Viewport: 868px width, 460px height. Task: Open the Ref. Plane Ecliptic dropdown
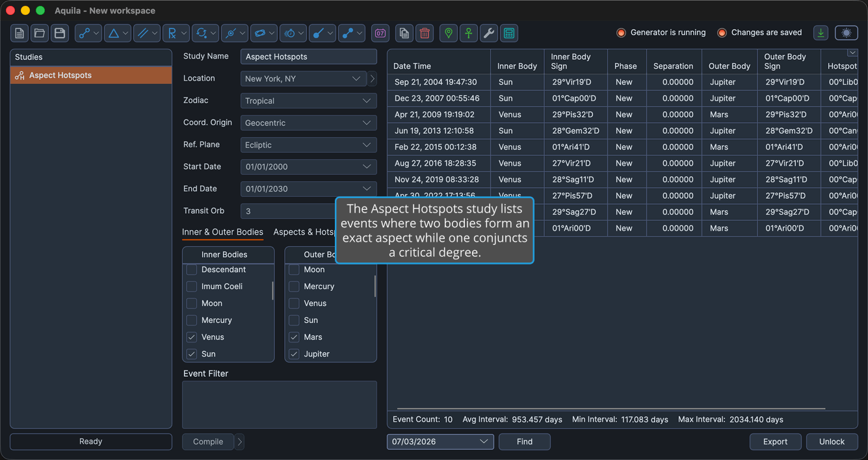(x=309, y=145)
